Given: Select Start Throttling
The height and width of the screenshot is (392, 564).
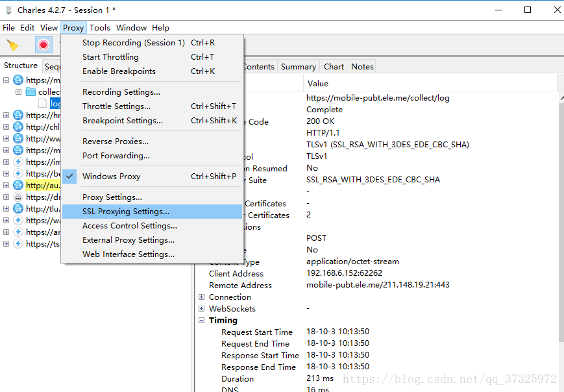Looking at the screenshot, I should click(x=152, y=57).
